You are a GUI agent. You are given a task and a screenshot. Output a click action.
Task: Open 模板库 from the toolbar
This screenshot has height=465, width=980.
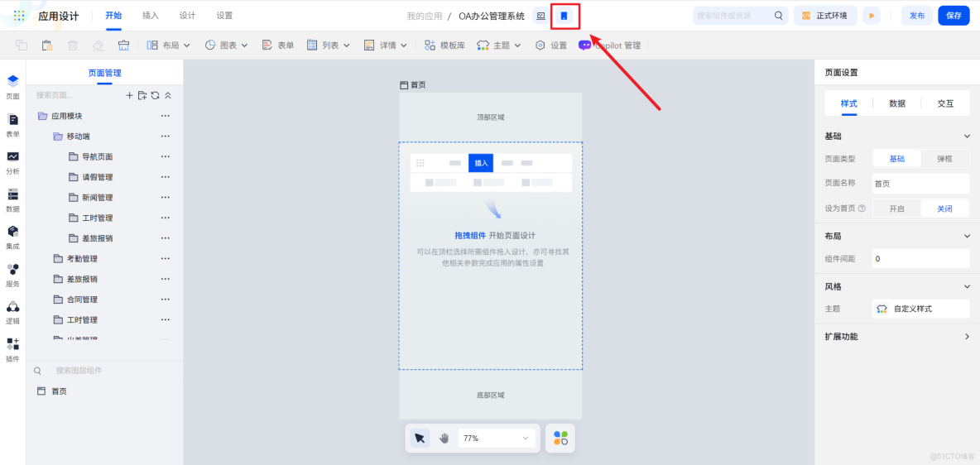[x=445, y=45]
